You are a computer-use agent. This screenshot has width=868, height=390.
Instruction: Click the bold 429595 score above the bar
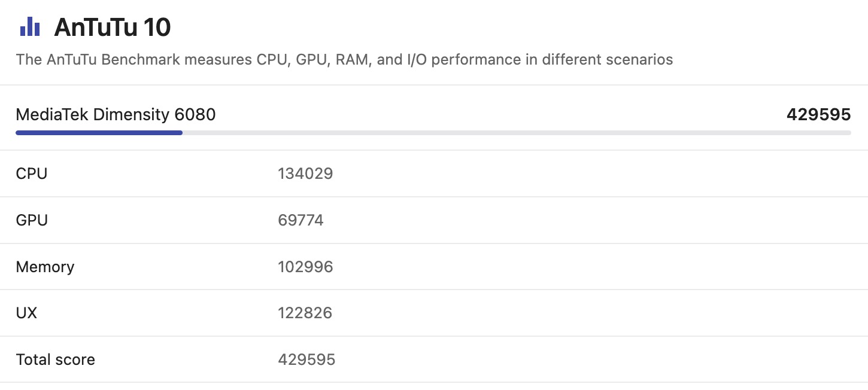tap(818, 114)
